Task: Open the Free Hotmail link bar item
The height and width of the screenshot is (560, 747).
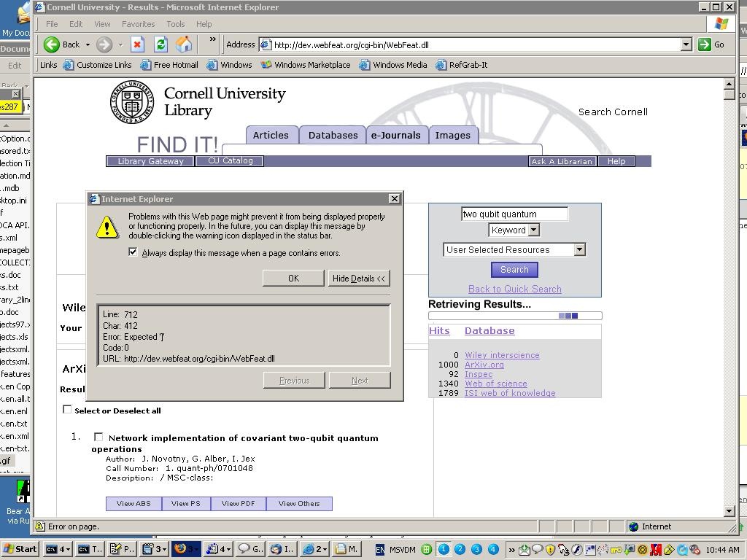Action: point(169,65)
